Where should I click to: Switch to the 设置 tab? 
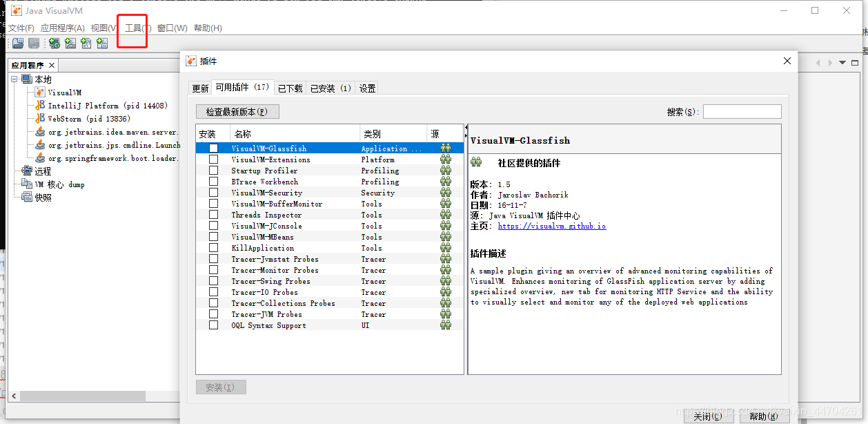click(x=368, y=88)
